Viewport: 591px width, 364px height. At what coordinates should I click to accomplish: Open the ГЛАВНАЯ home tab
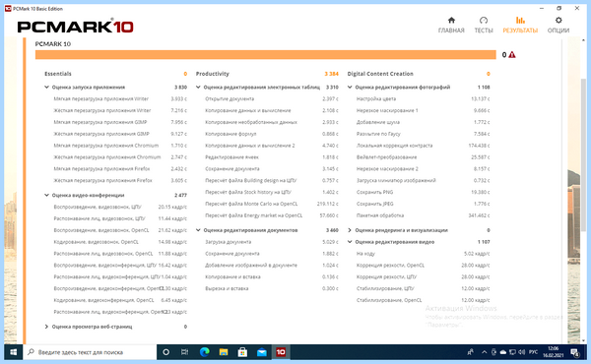coord(451,25)
